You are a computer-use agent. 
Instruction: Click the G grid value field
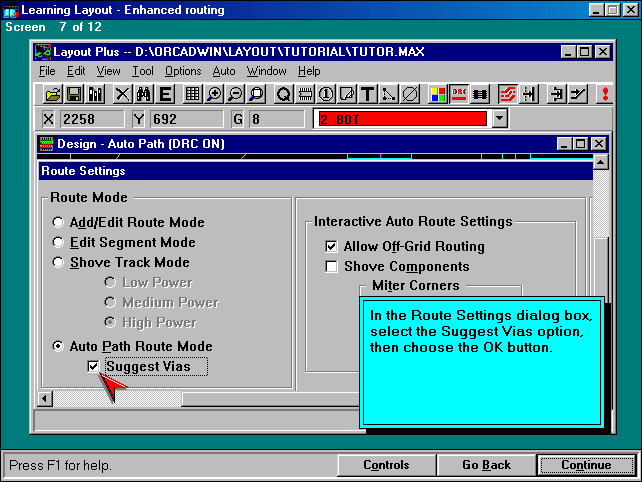276,119
